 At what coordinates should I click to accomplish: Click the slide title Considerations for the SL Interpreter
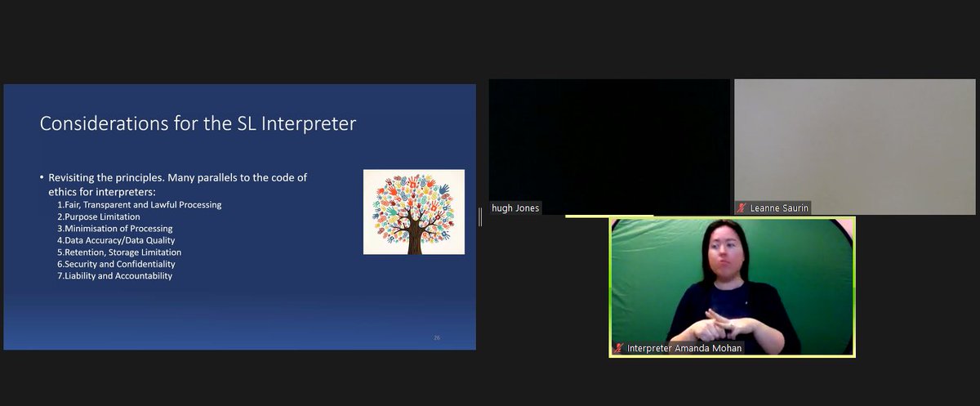tap(198, 124)
